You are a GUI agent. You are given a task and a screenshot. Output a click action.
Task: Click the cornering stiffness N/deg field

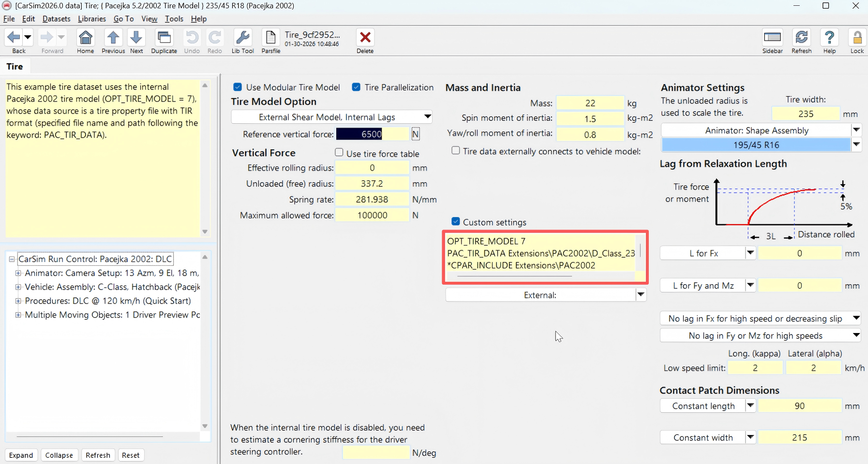click(x=376, y=452)
